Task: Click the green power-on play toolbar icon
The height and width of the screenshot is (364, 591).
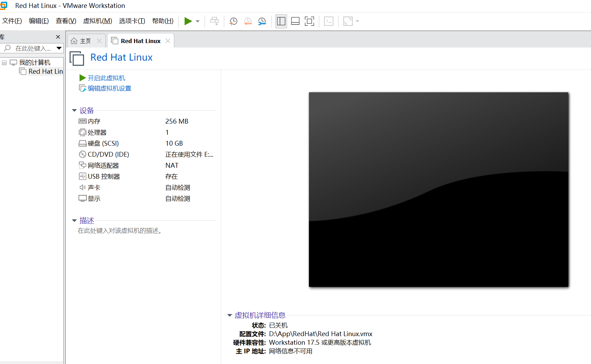Action: (x=188, y=21)
